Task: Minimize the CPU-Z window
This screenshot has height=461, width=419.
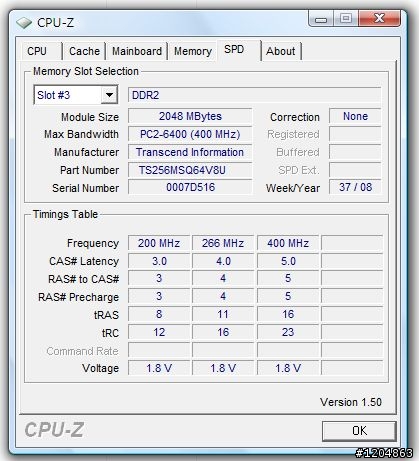Action: click(x=321, y=19)
